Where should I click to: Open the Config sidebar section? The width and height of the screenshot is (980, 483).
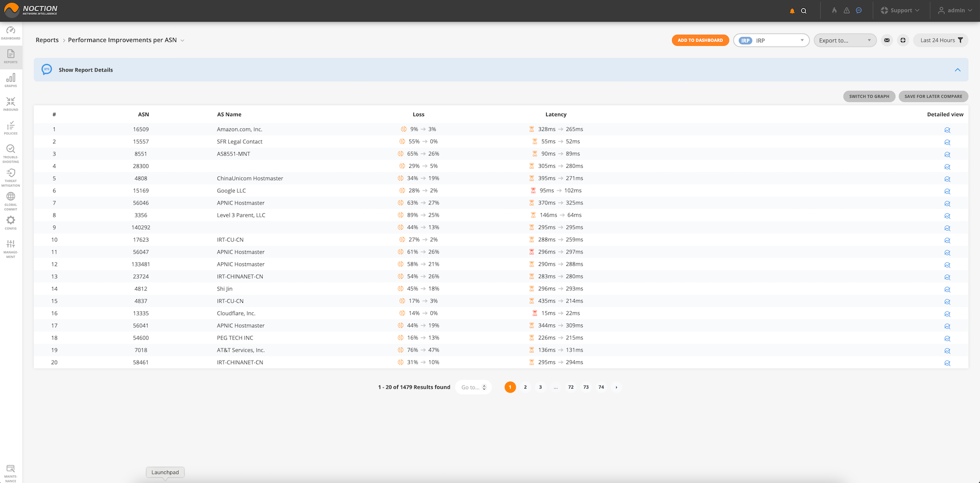pyautogui.click(x=11, y=223)
